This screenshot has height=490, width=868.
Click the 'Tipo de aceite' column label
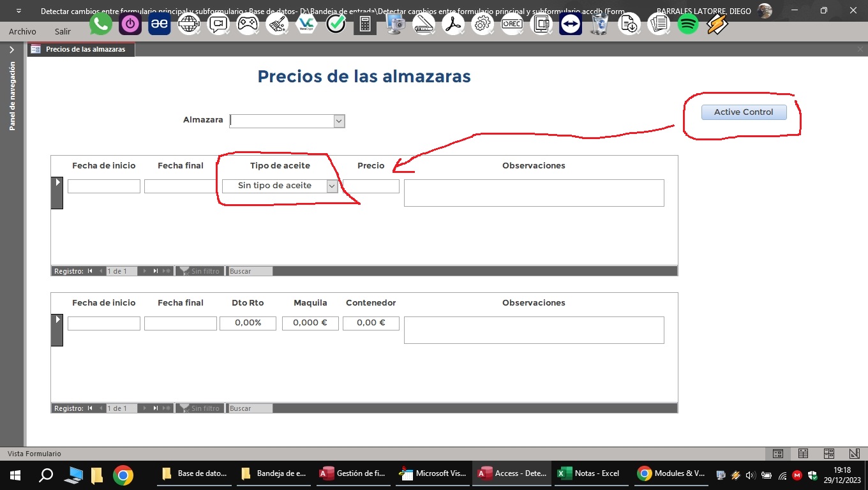(280, 166)
